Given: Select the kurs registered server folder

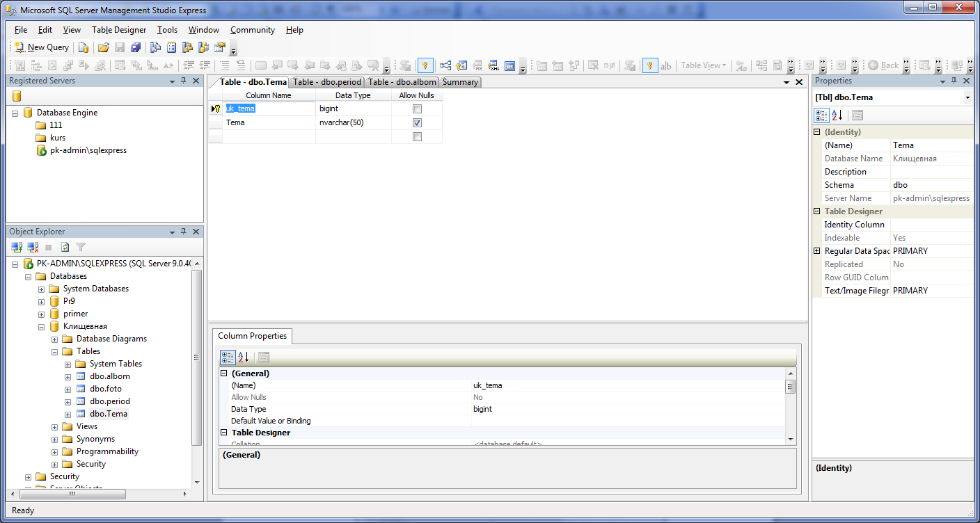Looking at the screenshot, I should 58,138.
